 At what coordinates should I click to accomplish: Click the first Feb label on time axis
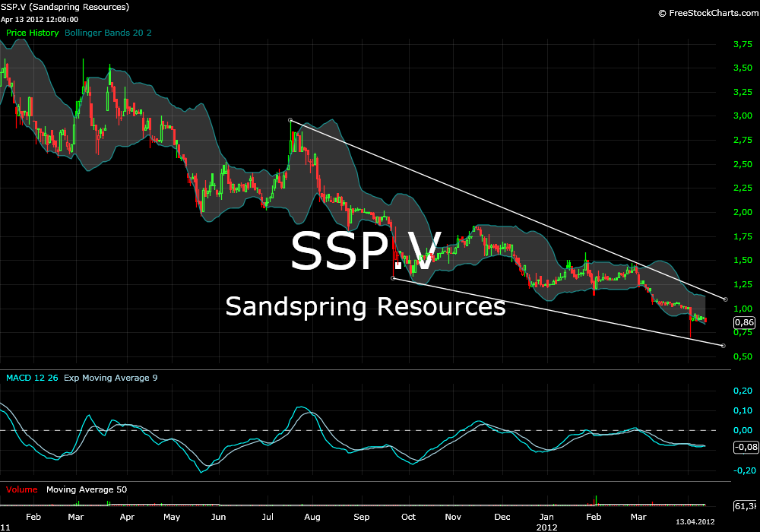pos(33,517)
